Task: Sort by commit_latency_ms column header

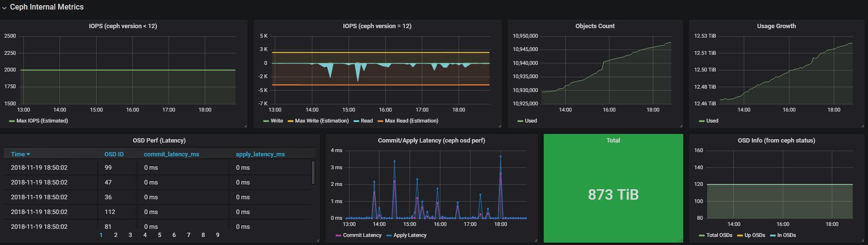Action: click(171, 154)
